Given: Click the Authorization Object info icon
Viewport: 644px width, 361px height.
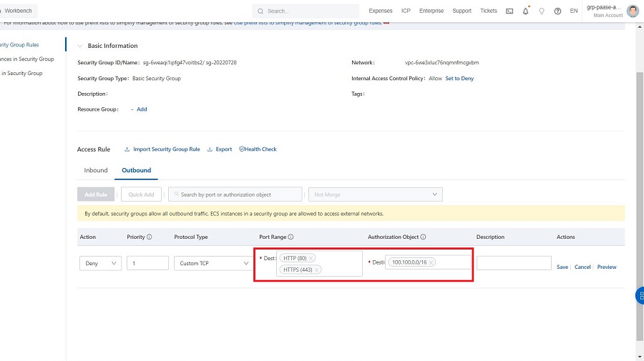Looking at the screenshot, I should [424, 237].
